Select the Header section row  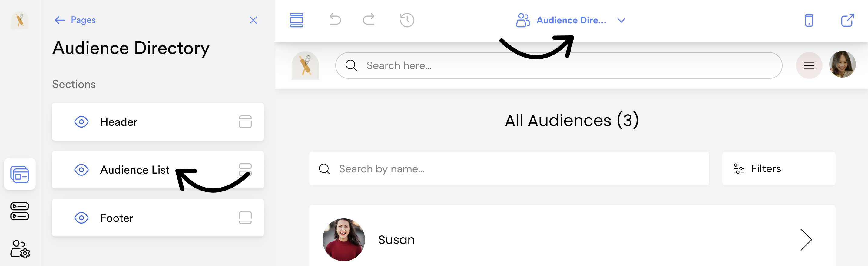[x=158, y=122]
